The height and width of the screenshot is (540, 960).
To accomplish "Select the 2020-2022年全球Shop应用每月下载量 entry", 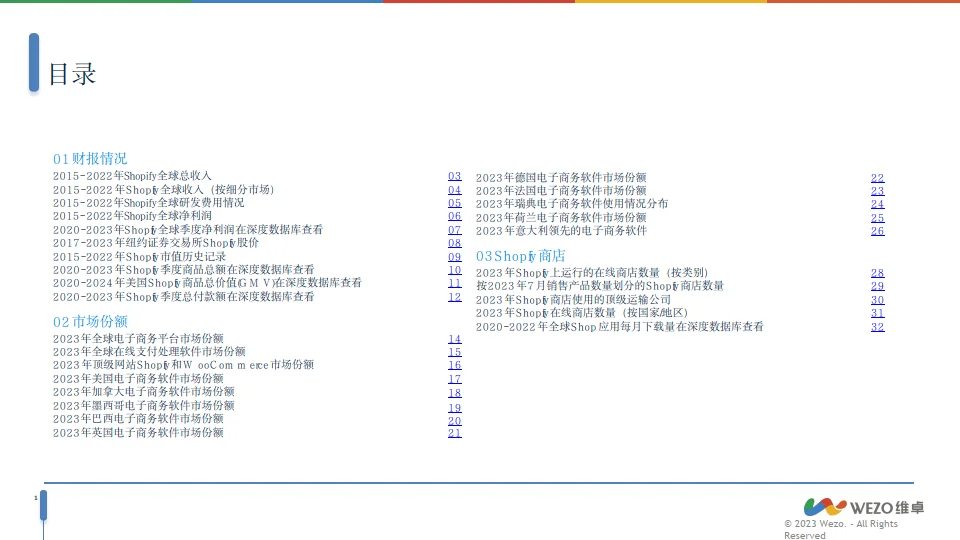I will [620, 327].
